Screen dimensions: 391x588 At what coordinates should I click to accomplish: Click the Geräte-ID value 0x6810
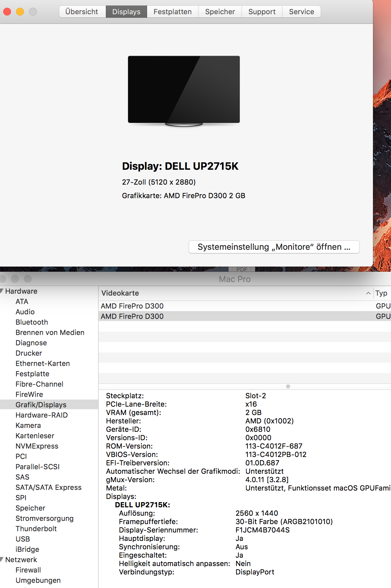(258, 429)
